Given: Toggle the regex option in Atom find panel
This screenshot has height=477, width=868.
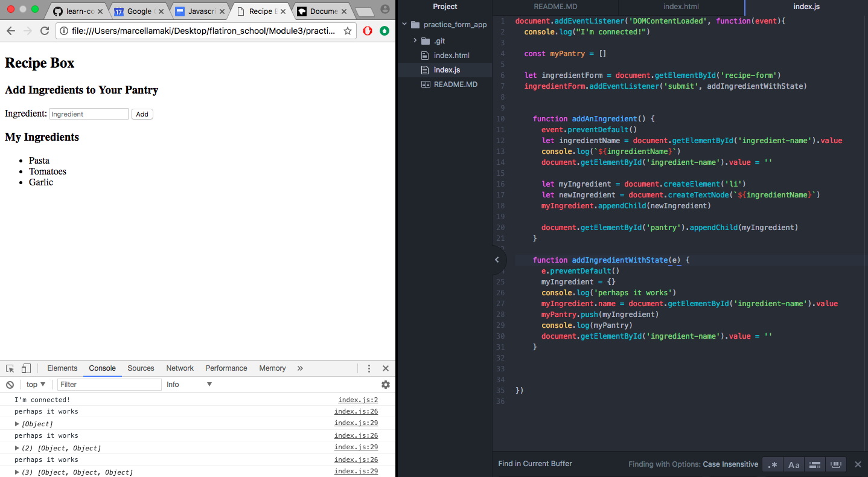Looking at the screenshot, I should [x=773, y=464].
